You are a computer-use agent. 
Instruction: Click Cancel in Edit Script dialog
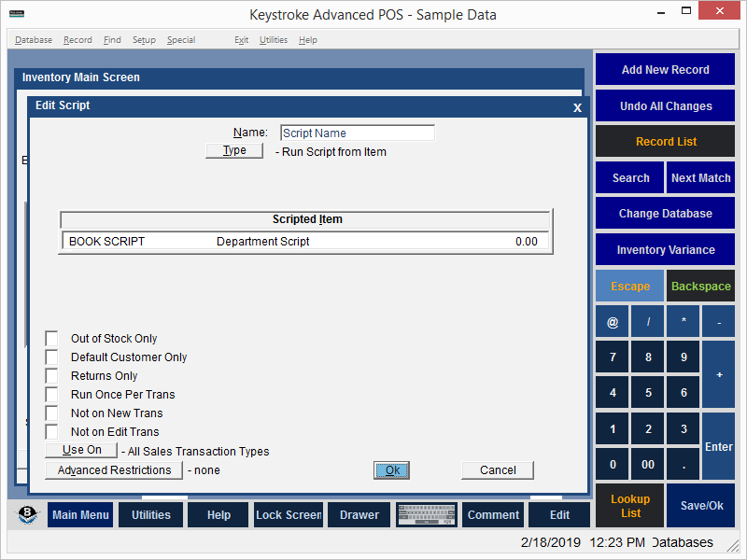coord(497,469)
